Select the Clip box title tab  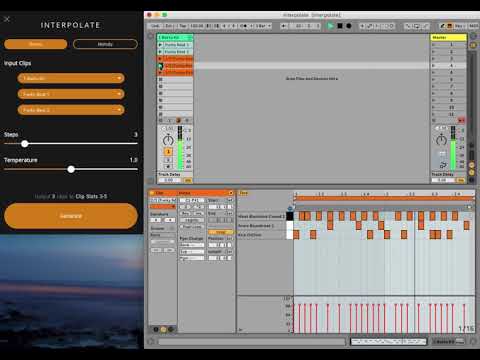163,193
